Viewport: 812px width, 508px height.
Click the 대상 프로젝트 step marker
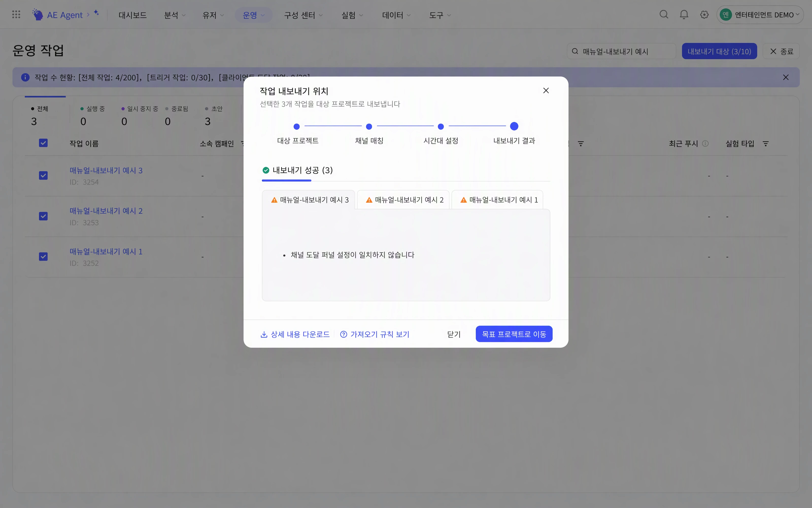[x=296, y=127]
